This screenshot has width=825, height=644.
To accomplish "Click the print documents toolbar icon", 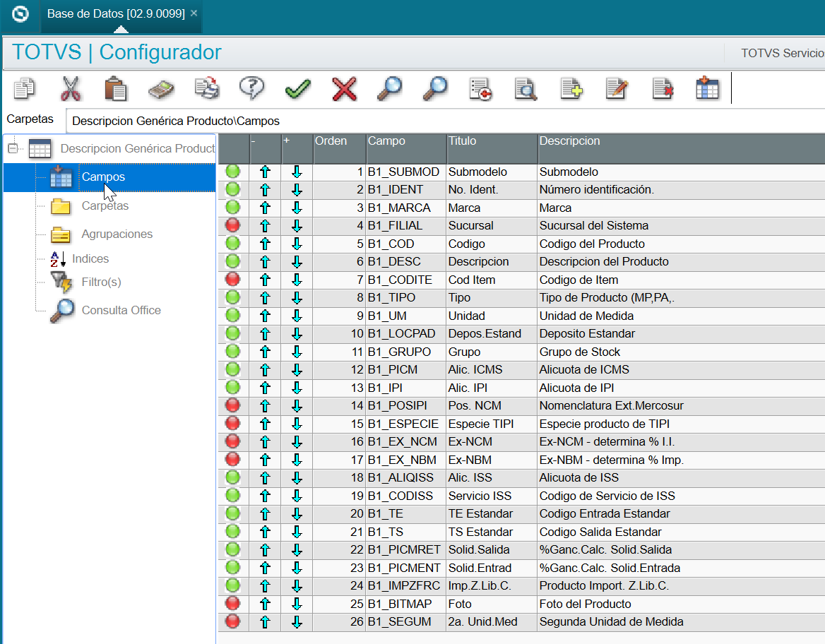I will [x=207, y=88].
